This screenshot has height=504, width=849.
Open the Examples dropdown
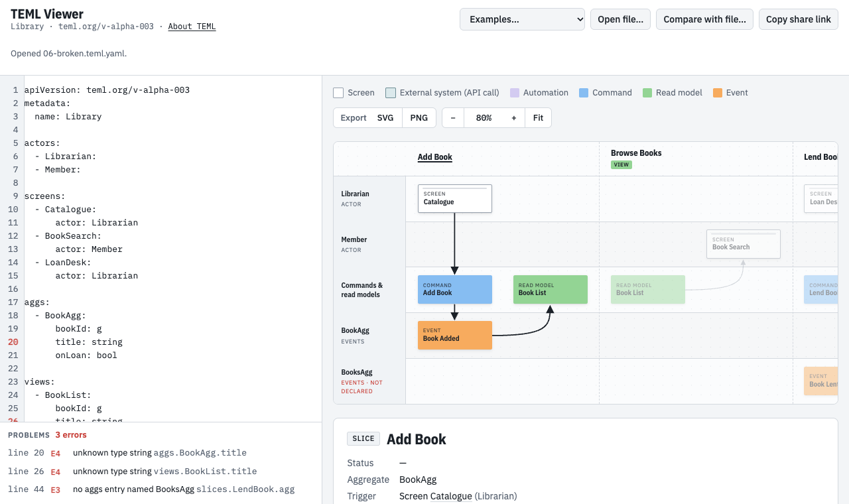click(522, 19)
